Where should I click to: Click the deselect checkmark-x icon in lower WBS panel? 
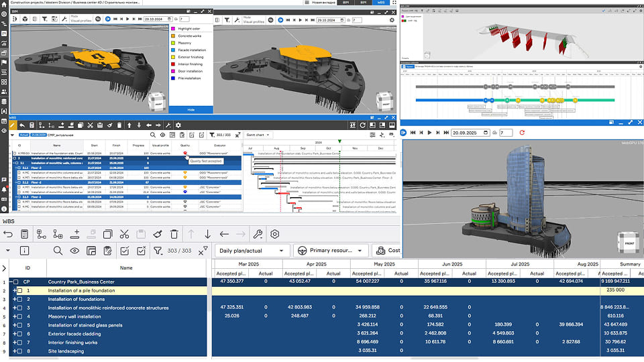point(141,250)
